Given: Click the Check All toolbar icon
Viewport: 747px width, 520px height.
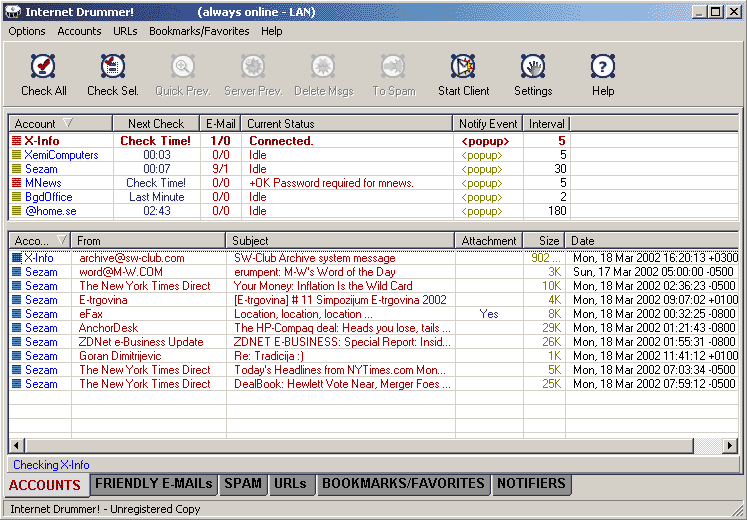Looking at the screenshot, I should (43, 66).
